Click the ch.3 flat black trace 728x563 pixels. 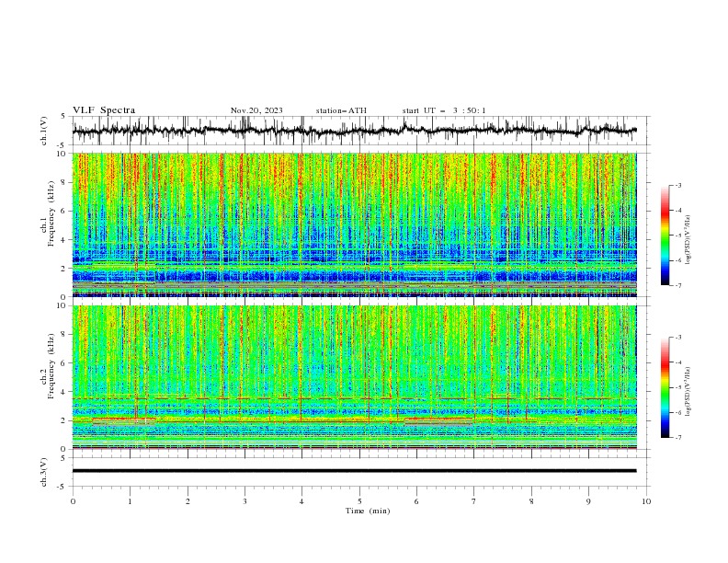(x=354, y=471)
